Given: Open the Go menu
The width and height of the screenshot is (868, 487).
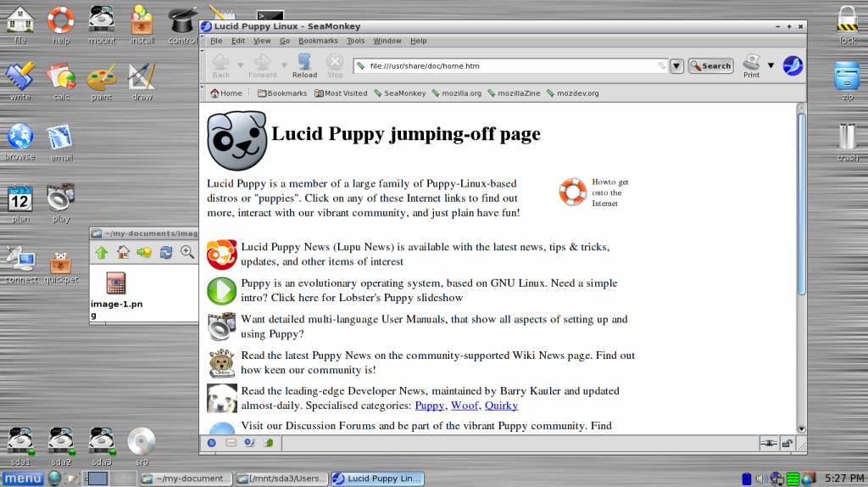Looking at the screenshot, I should tap(285, 41).
